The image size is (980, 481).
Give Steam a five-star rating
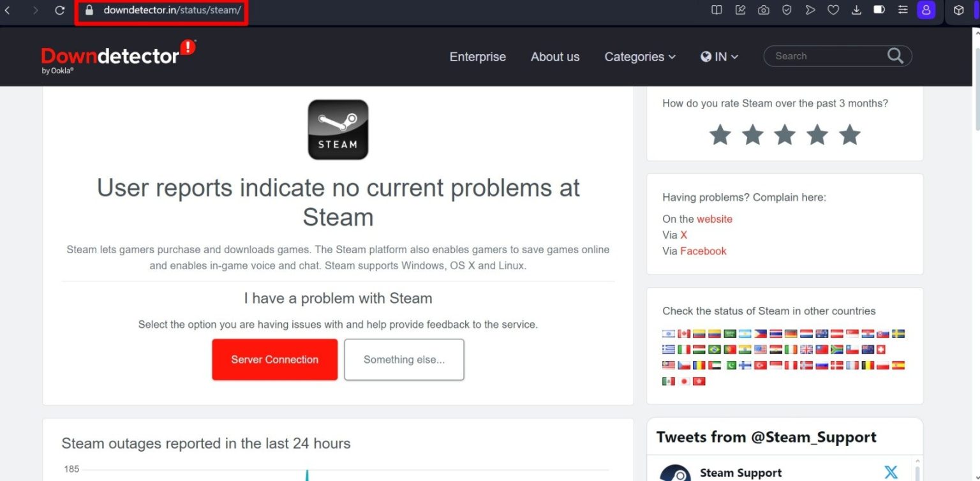pos(849,135)
